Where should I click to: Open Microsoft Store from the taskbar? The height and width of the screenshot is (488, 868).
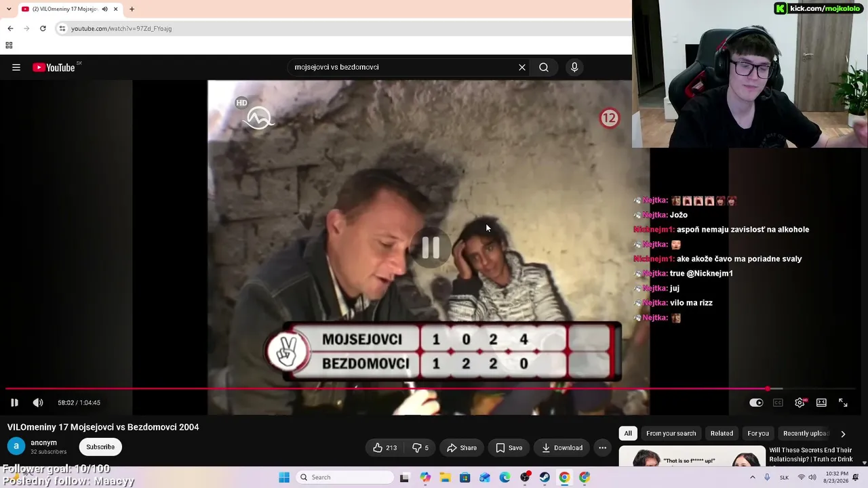pos(465,477)
